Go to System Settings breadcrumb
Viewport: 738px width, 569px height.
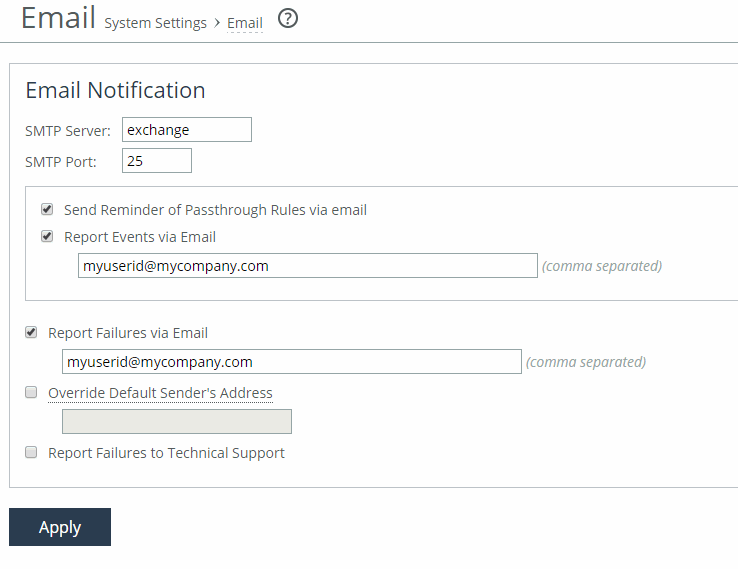coord(155,23)
